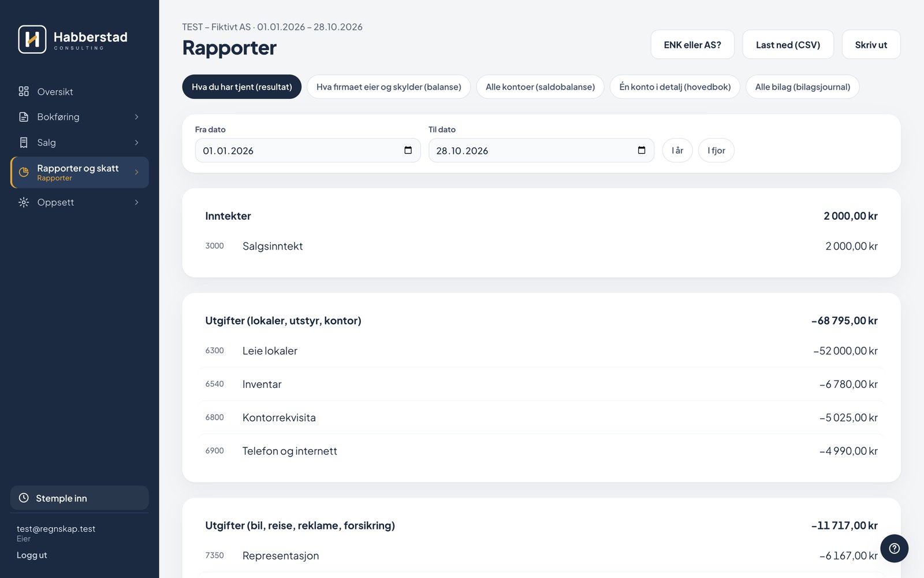Click the Skriv ut button
Screen dimensions: 924x578
pos(871,45)
